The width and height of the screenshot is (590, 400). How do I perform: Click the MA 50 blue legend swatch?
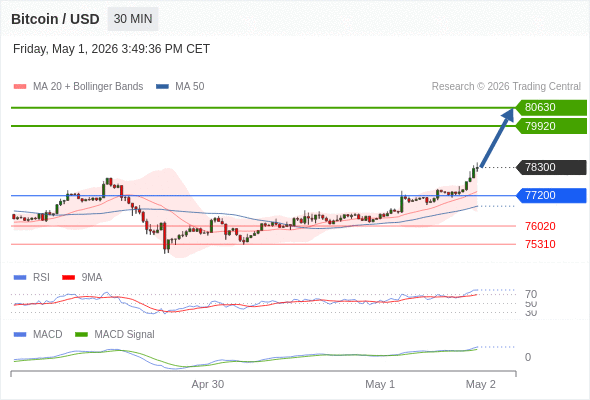point(162,87)
